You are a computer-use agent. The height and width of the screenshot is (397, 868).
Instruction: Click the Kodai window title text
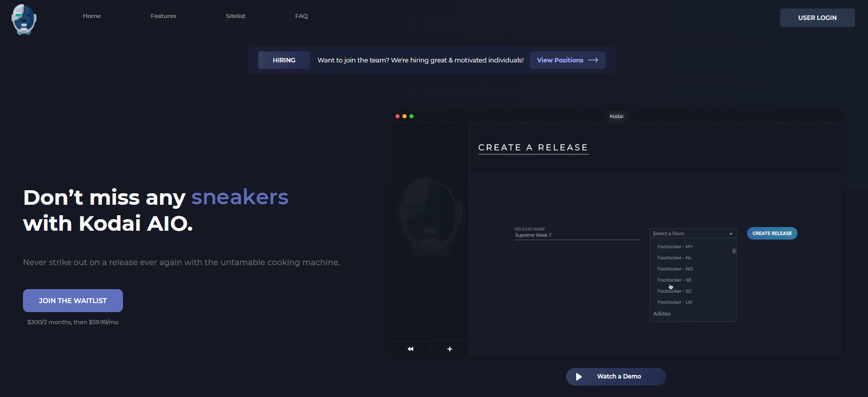[x=616, y=116]
